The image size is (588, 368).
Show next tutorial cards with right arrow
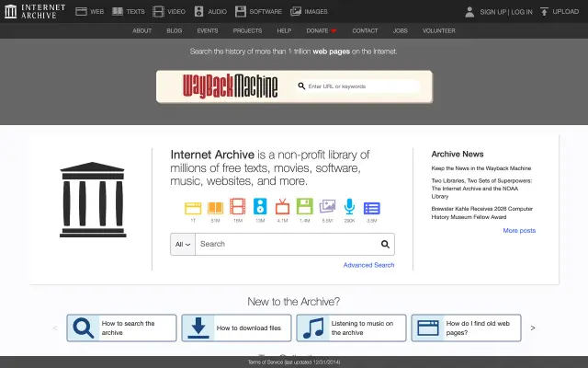(x=533, y=328)
